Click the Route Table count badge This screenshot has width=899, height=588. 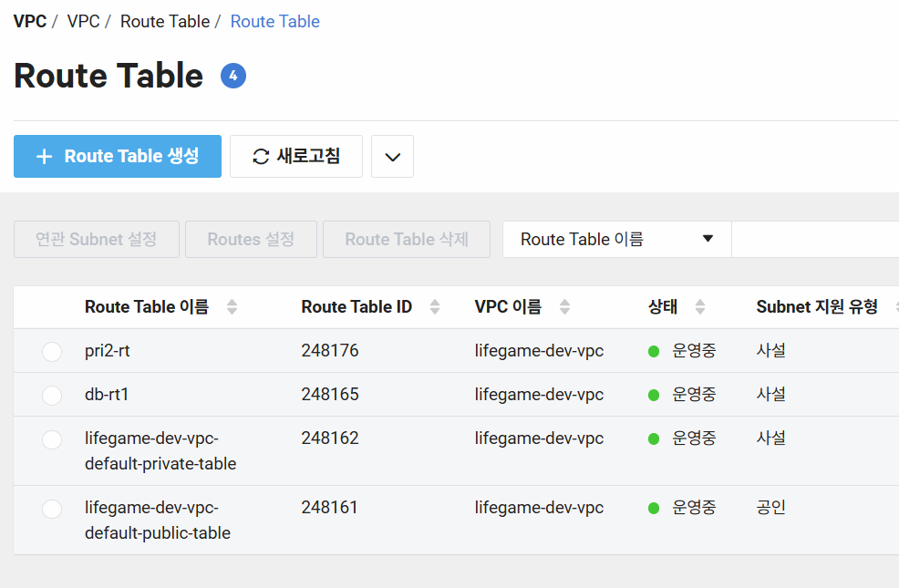coord(233,77)
